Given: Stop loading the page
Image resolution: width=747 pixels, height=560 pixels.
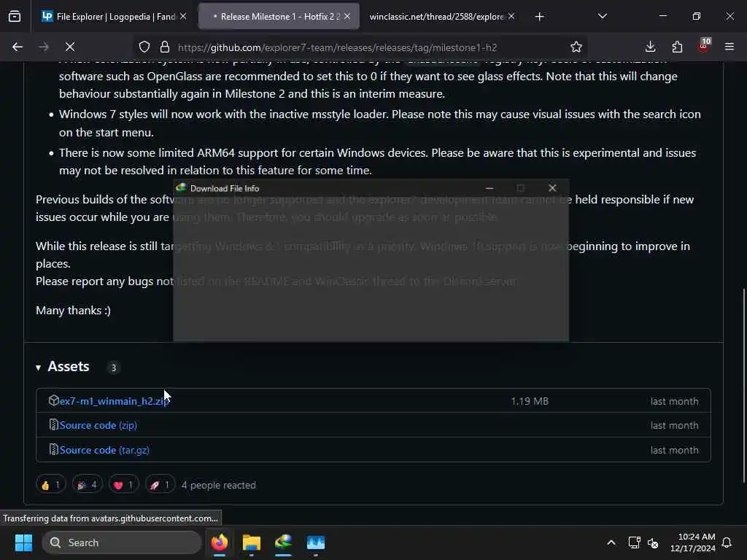Looking at the screenshot, I should pos(70,47).
